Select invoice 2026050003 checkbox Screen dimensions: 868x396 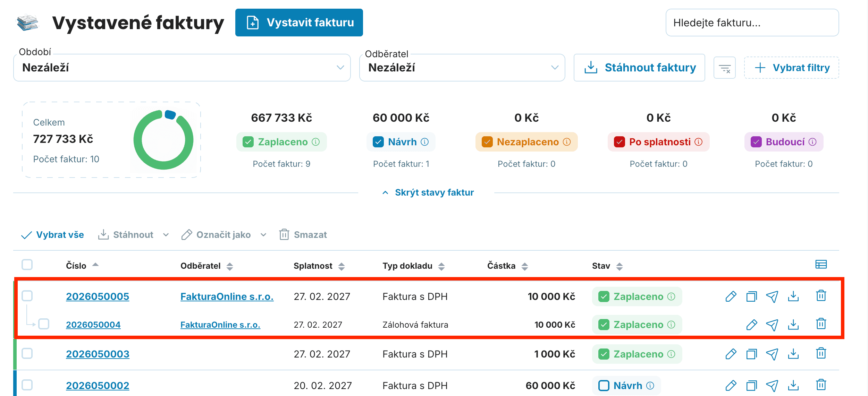tap(27, 353)
